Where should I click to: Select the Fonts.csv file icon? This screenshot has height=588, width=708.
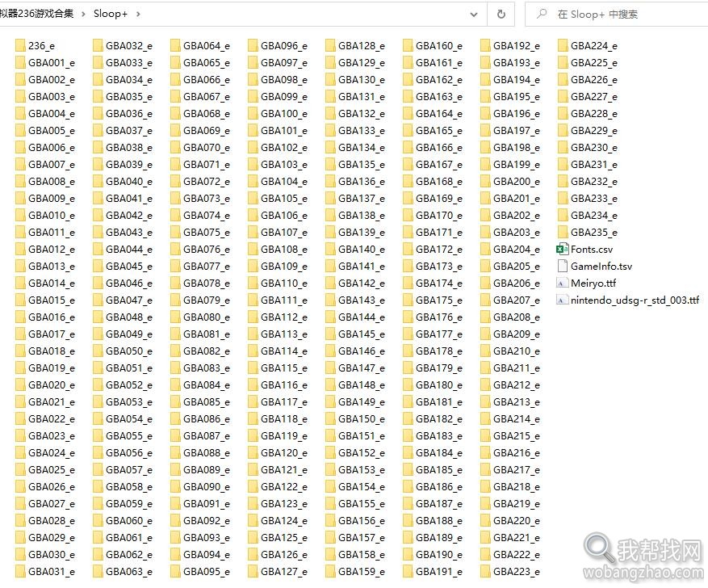[x=562, y=249]
